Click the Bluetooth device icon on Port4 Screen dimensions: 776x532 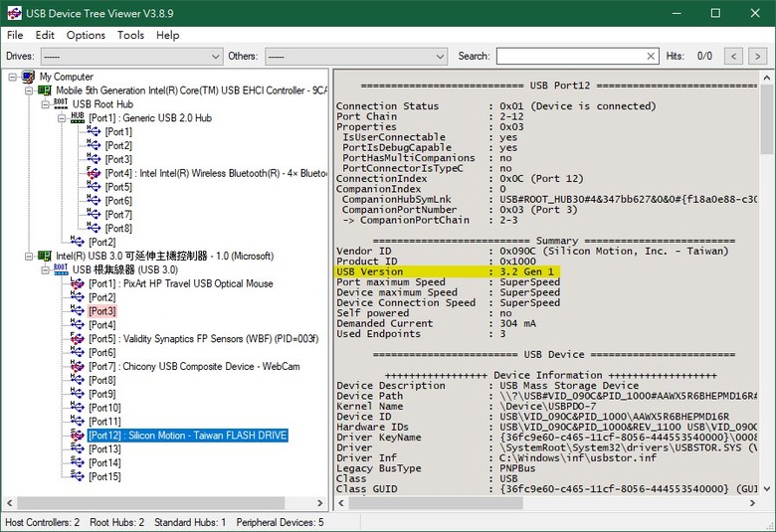(x=94, y=173)
